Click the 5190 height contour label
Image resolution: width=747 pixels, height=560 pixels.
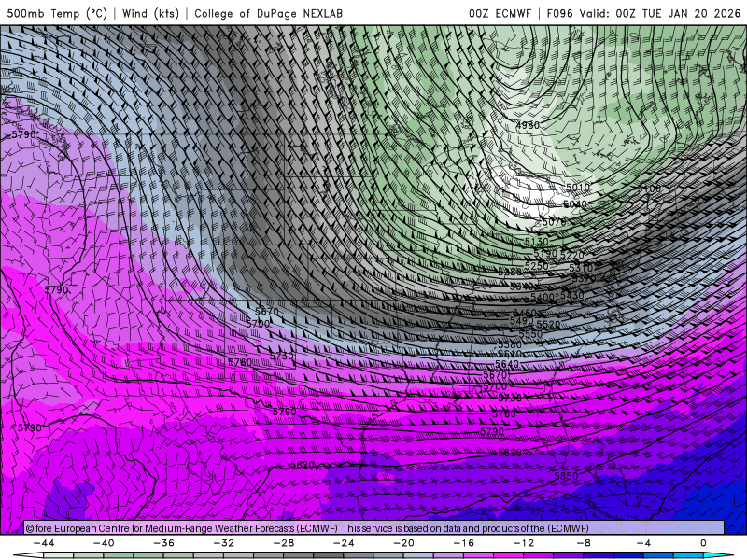click(545, 253)
